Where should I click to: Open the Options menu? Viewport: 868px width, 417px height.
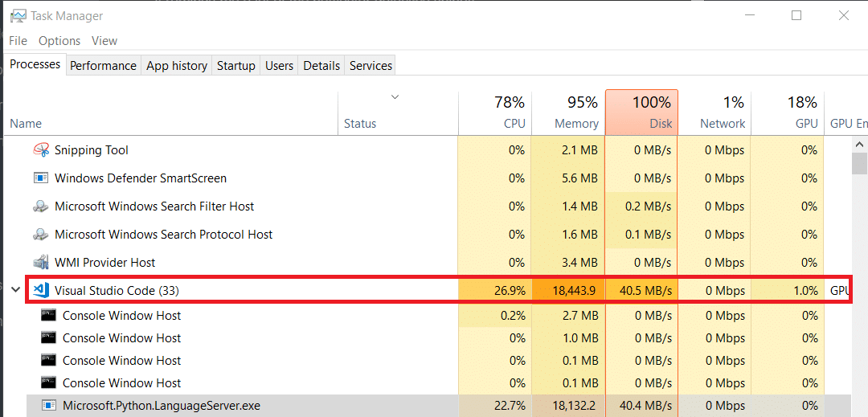point(59,41)
